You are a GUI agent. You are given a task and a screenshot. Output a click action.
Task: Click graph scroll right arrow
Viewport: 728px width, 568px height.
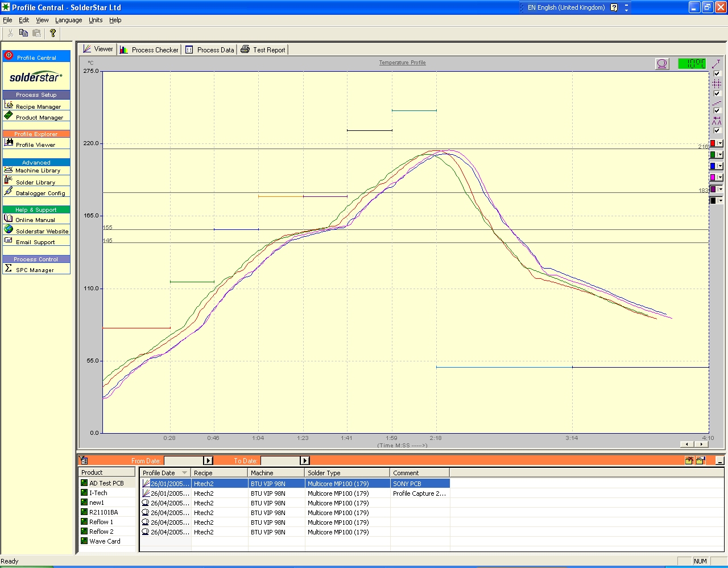click(701, 444)
